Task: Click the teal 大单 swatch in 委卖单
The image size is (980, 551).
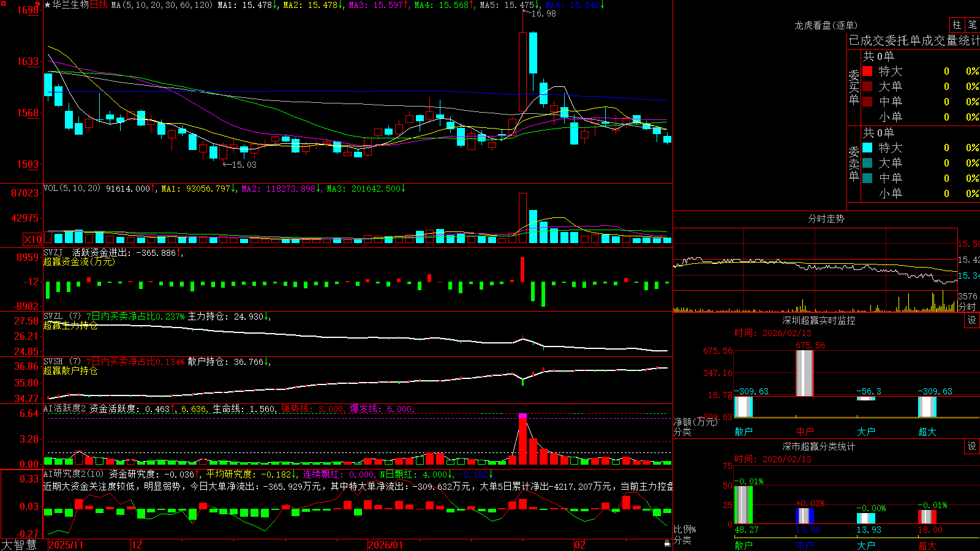Action: click(x=867, y=163)
